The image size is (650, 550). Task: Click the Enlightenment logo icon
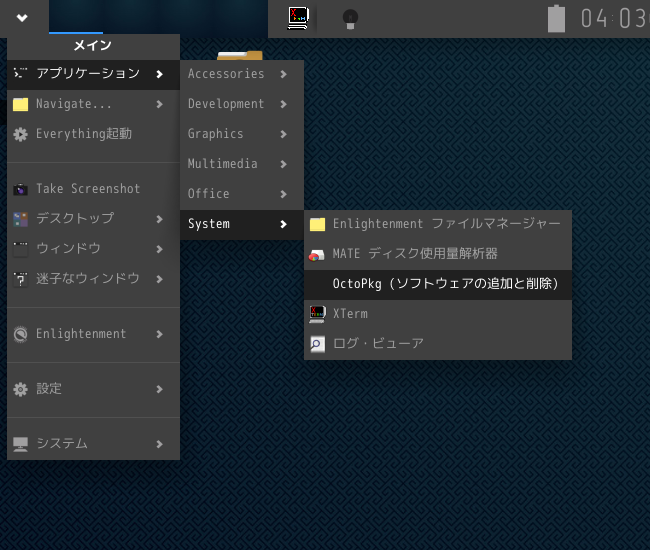coord(20,334)
